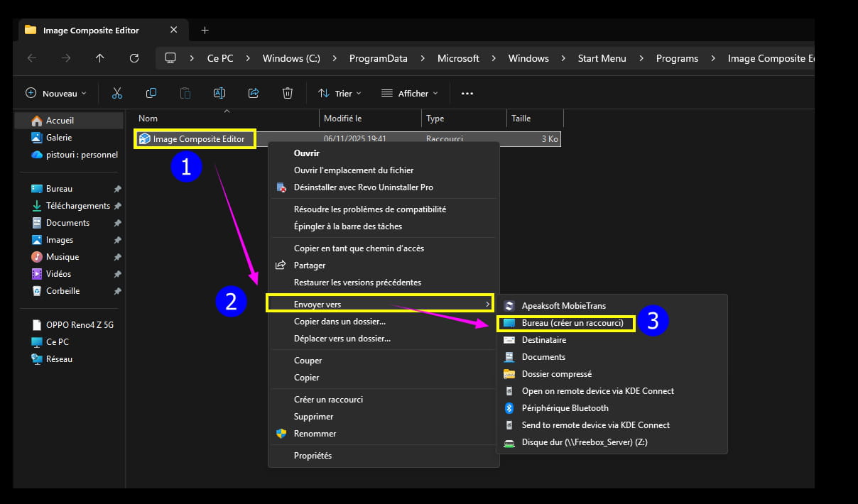Choose Dossier compressé in submenu
Screen dimensions: 858x504
[556, 374]
